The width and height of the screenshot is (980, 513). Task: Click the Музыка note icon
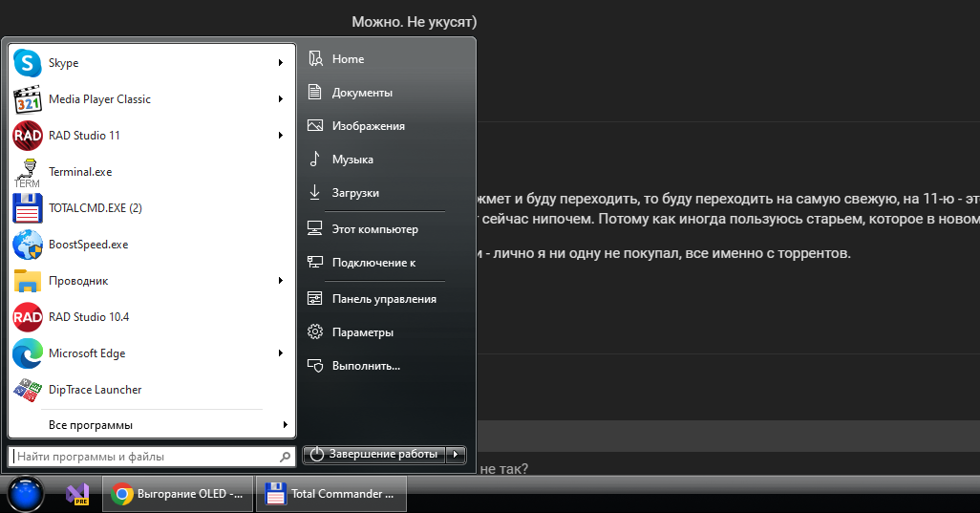pos(315,159)
